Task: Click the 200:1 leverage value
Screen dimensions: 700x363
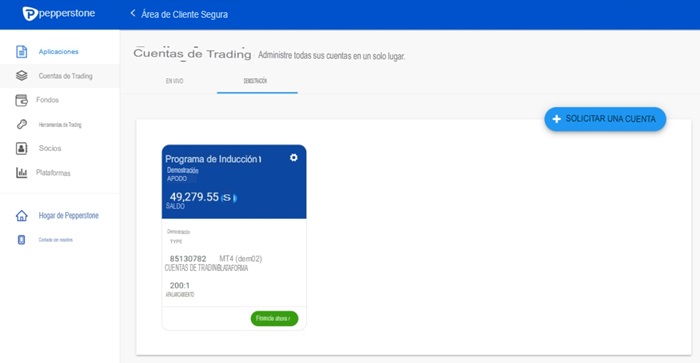Action: [x=179, y=285]
